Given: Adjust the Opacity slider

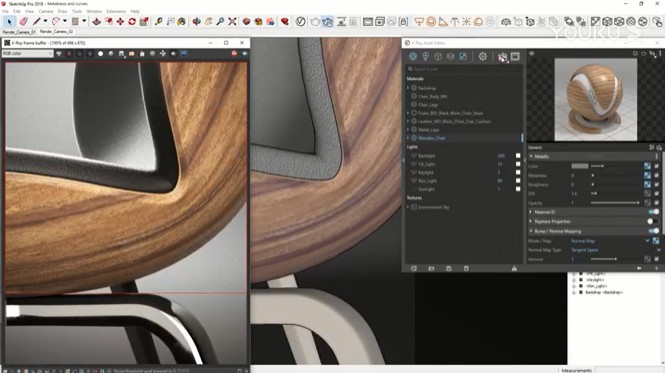Looking at the screenshot, I should 615,203.
